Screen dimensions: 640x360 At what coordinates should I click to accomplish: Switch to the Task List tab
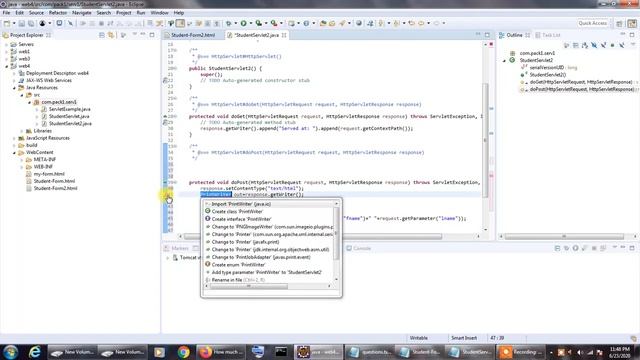pyautogui.click(x=548, y=35)
